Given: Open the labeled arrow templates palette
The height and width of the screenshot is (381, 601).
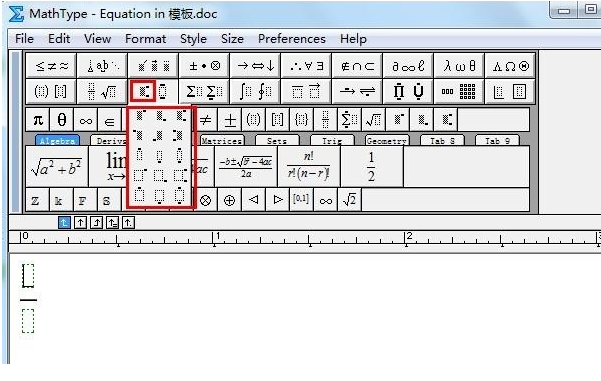Looking at the screenshot, I should [x=357, y=91].
